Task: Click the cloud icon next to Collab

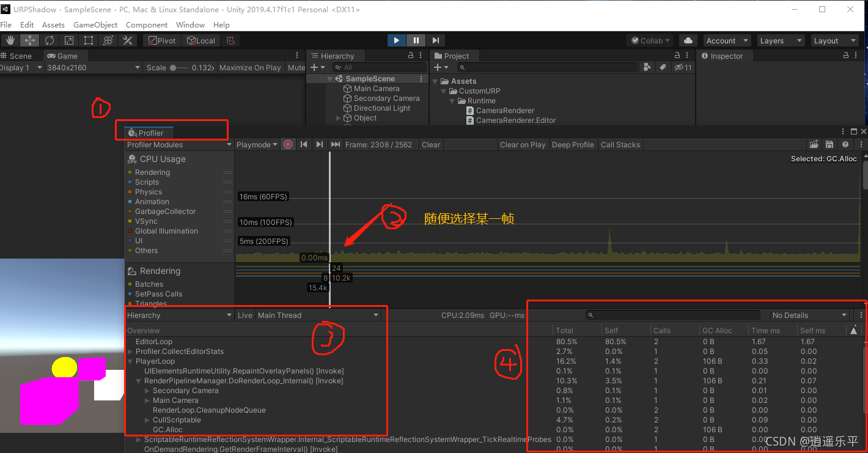Action: click(688, 40)
